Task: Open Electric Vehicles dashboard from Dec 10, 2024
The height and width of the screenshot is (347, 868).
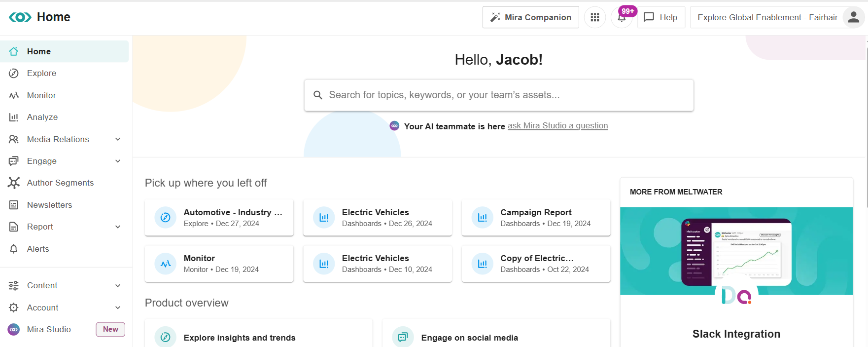Action: 378,264
